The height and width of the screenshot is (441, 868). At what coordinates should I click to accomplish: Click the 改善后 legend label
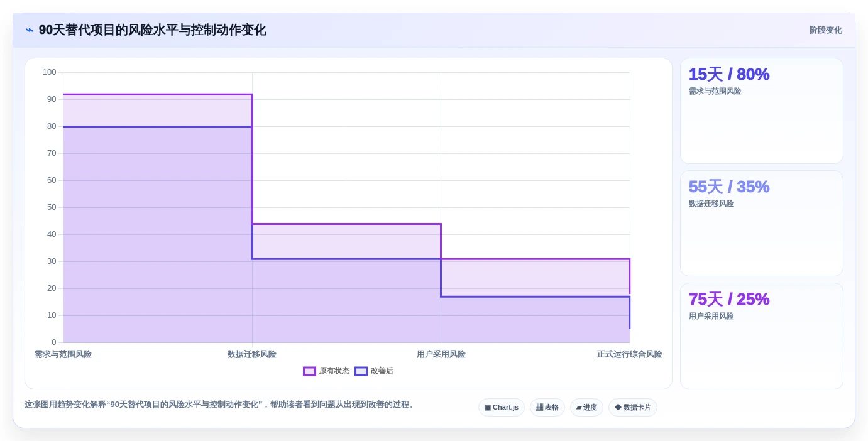click(x=382, y=371)
